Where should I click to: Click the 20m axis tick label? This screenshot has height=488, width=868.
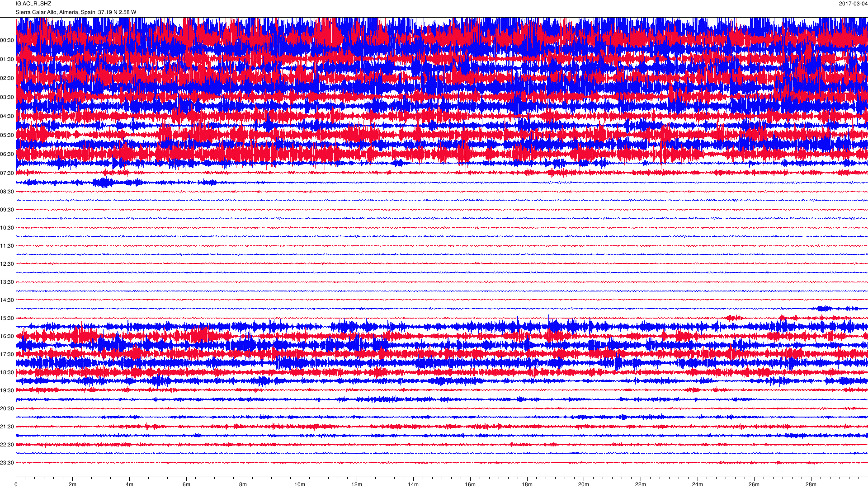[584, 484]
